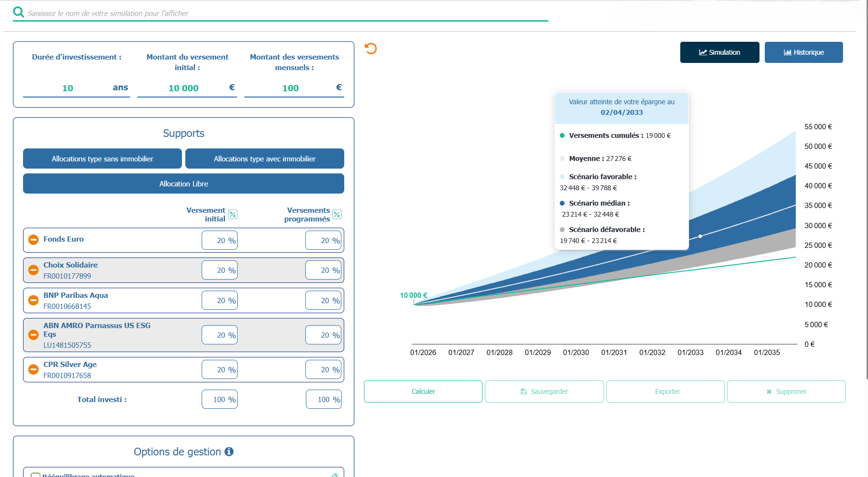Toggle percent mode for Versement initial
This screenshot has height=477, width=868.
coord(233,214)
